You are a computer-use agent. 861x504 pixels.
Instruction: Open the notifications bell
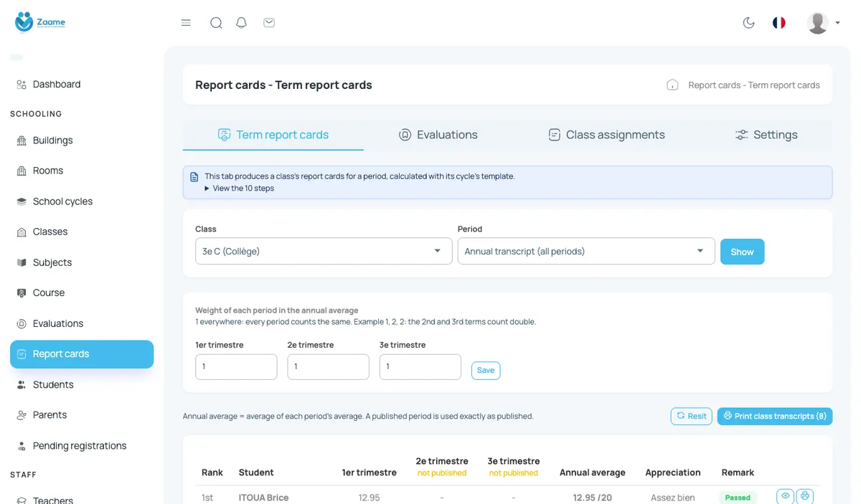[x=242, y=23]
